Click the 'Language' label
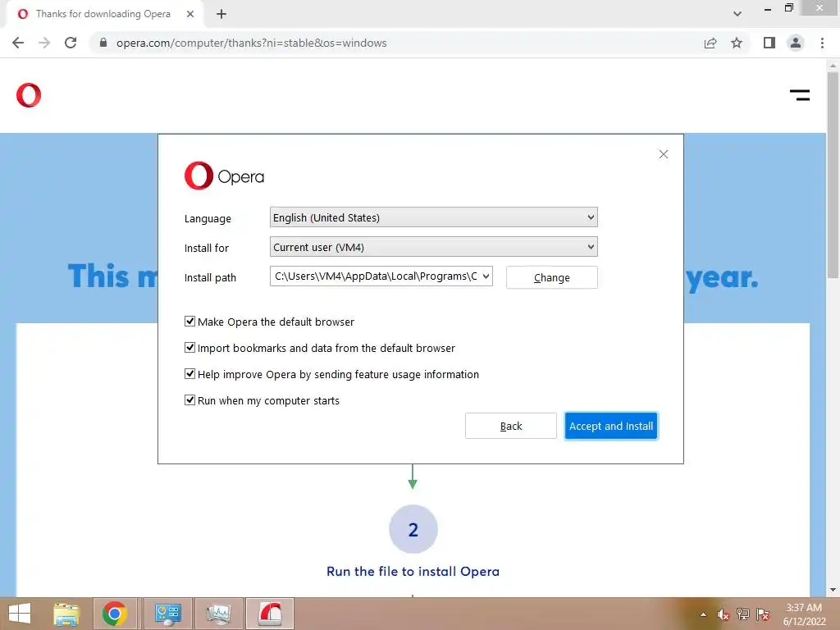Viewport: 840px width, 630px height. coord(208,218)
